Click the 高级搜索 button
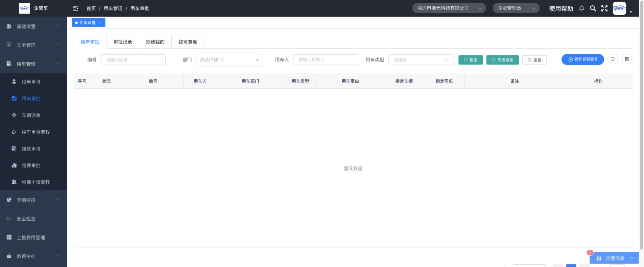The height and width of the screenshot is (267, 644). coord(502,60)
